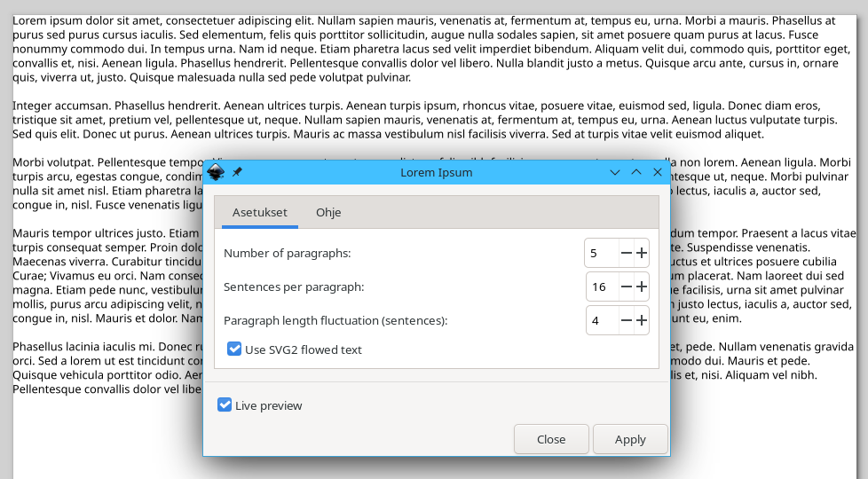Close the Lorem Ipsum dialog with X
This screenshot has height=479, width=868.
(658, 172)
